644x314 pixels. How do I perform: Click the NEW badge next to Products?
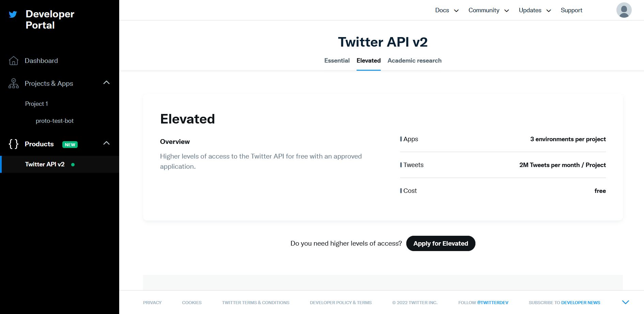tap(70, 145)
